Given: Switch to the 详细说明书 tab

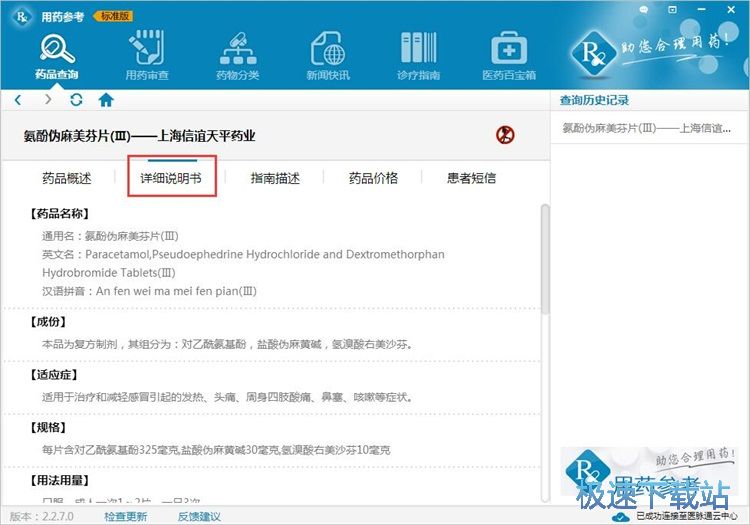Looking at the screenshot, I should point(171,178).
